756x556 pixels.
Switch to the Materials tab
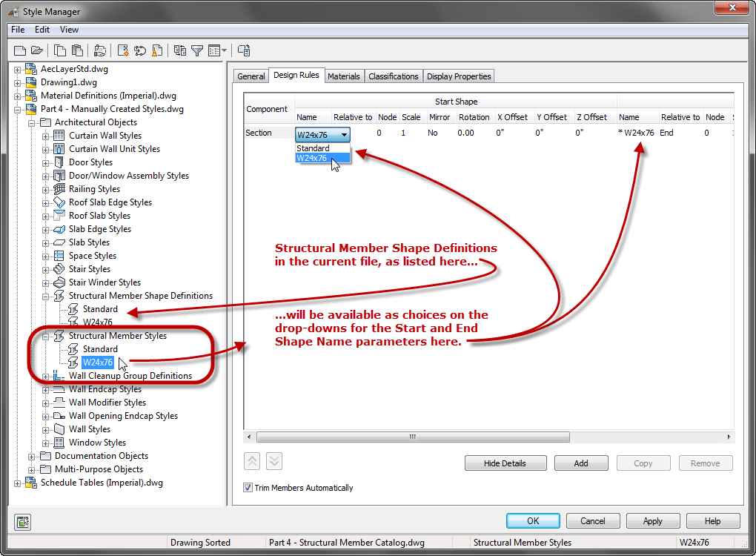coord(344,76)
